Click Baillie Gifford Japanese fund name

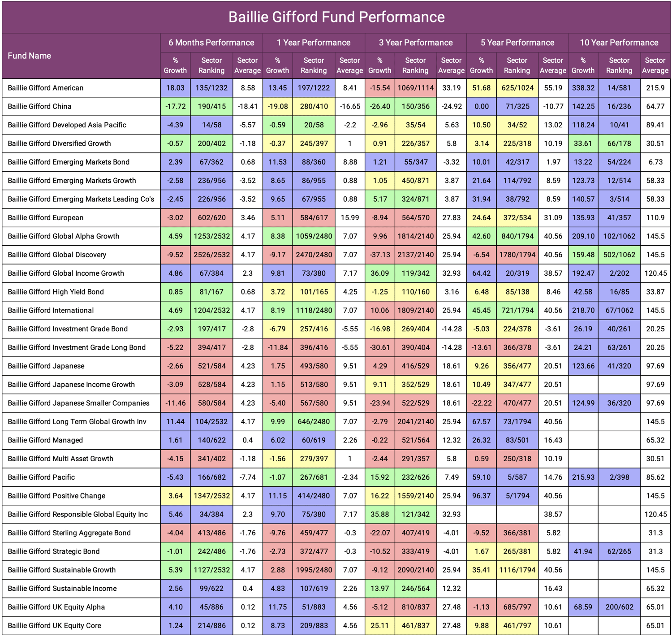(46, 366)
